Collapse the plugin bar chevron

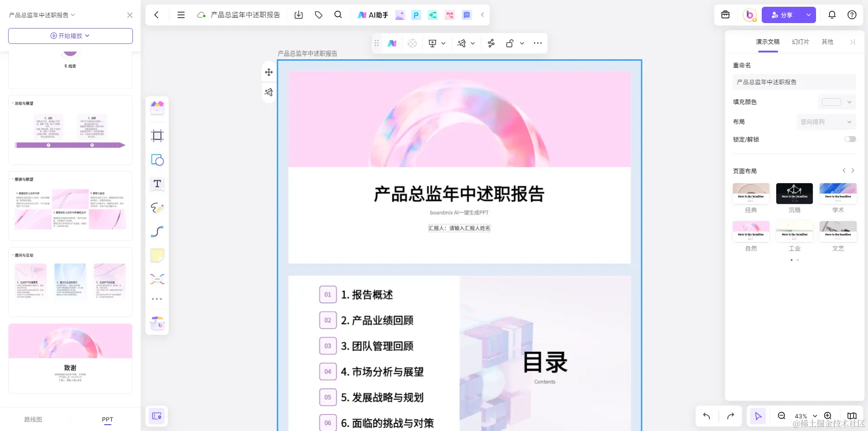click(482, 15)
